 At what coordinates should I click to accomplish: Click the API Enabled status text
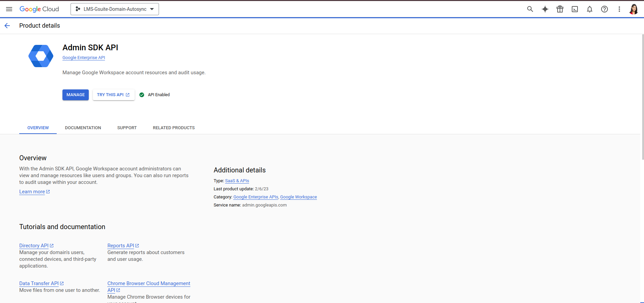[159, 95]
